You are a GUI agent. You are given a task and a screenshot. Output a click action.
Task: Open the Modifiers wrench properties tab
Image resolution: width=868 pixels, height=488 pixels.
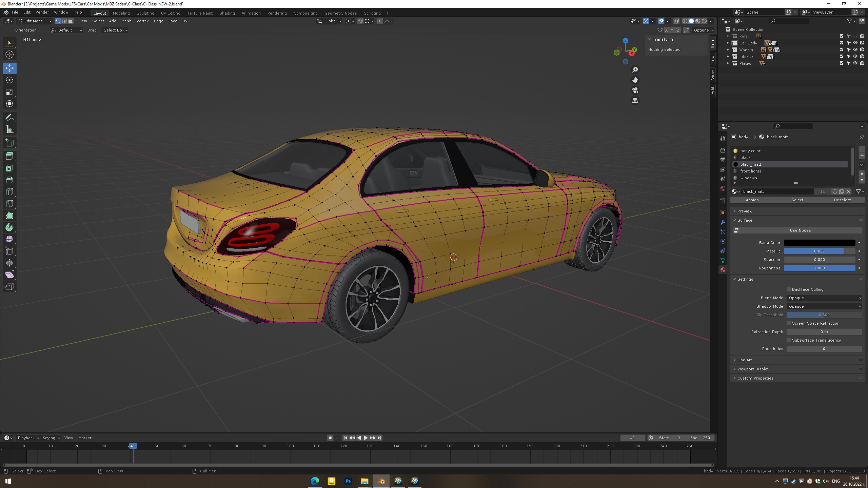click(x=723, y=222)
